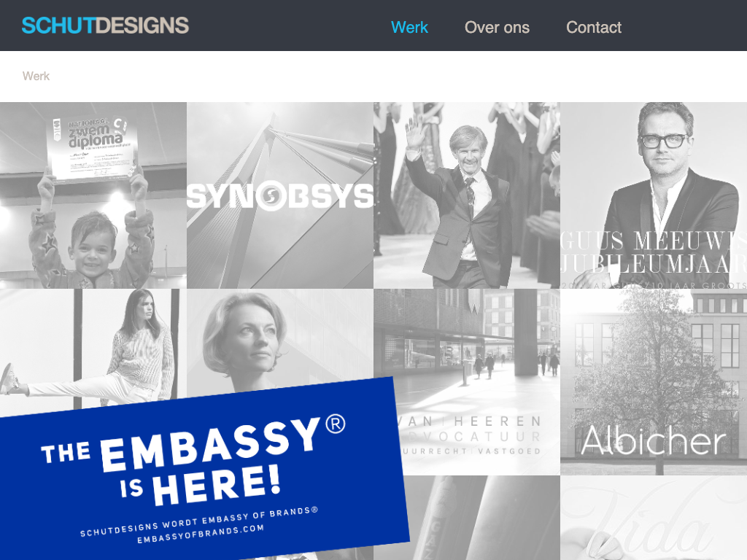
Task: Click the SCHUTDESIGNS logo
Action: 105,26
